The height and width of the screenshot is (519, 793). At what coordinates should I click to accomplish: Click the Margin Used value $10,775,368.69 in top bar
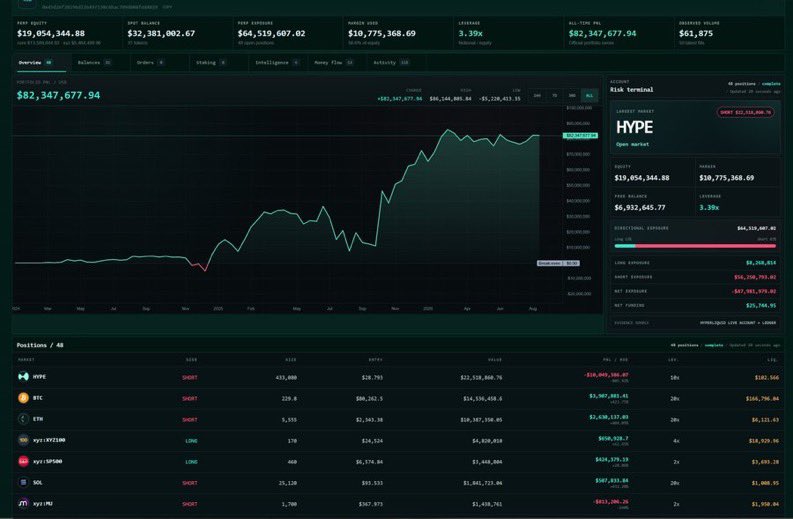pos(382,33)
